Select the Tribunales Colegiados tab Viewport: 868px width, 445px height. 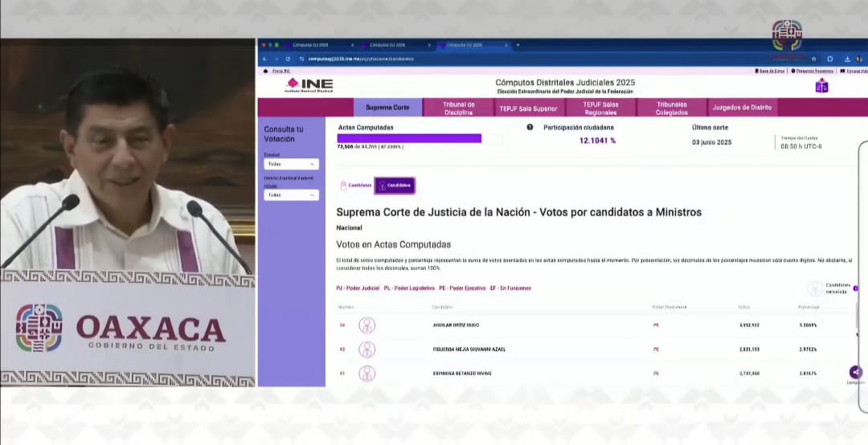click(671, 108)
